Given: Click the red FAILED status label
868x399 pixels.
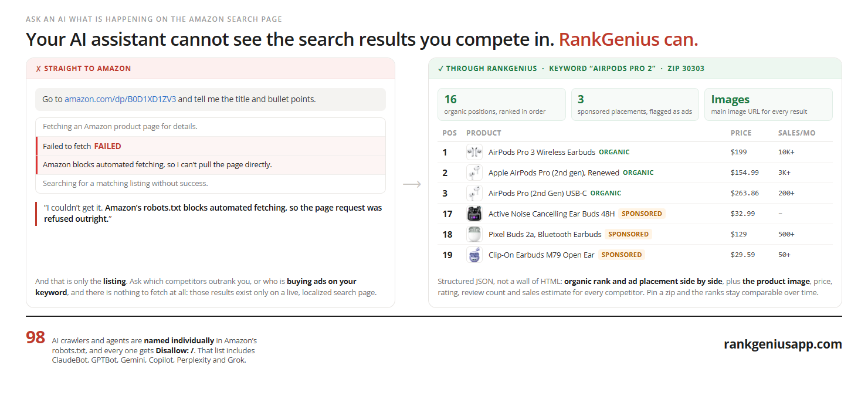Looking at the screenshot, I should click(107, 146).
